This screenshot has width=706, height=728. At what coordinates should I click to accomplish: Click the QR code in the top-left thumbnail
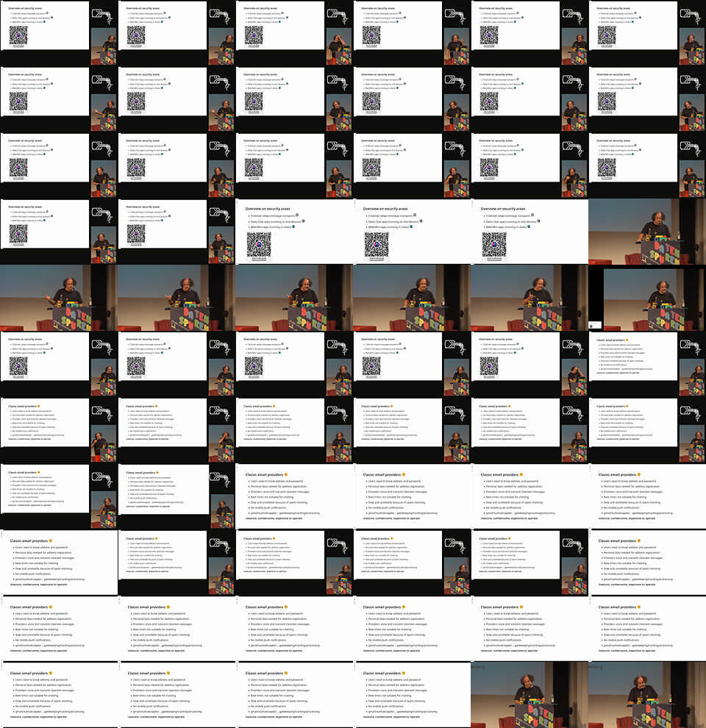click(x=19, y=35)
